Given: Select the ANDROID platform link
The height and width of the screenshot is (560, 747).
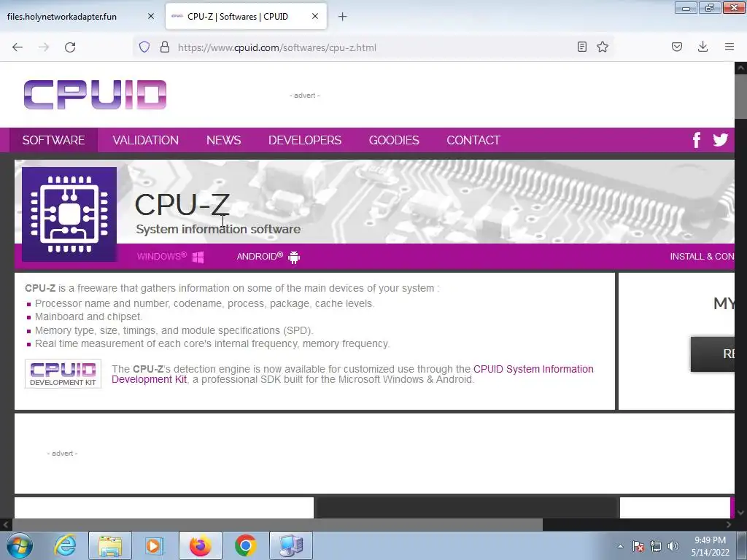Looking at the screenshot, I should (x=260, y=256).
